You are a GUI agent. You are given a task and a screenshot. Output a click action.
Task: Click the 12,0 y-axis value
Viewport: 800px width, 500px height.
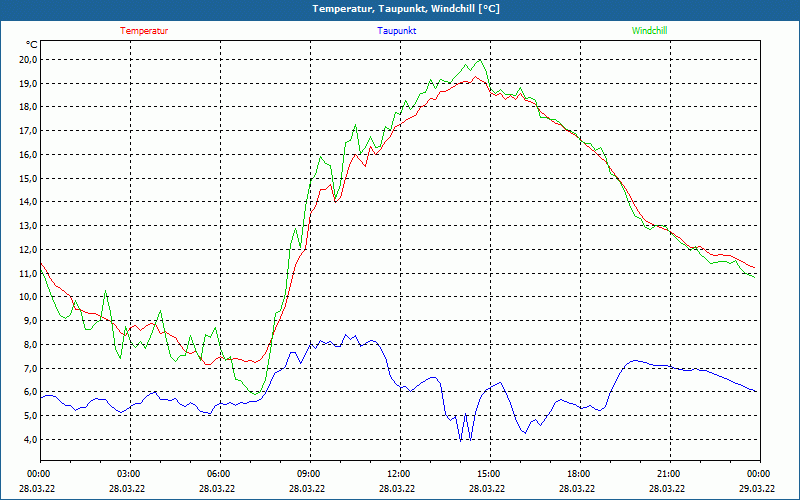tap(29, 249)
